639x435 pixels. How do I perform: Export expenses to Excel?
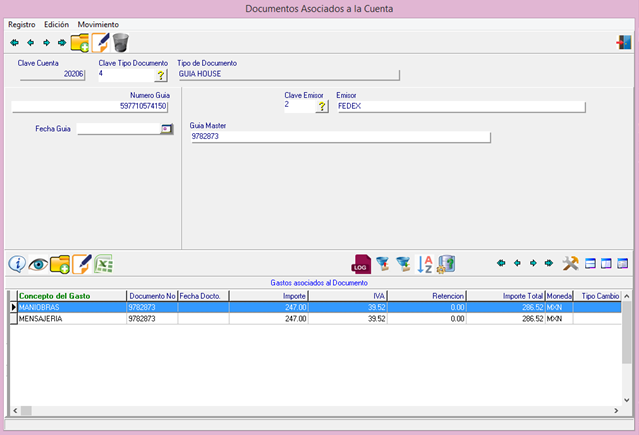coord(104,264)
